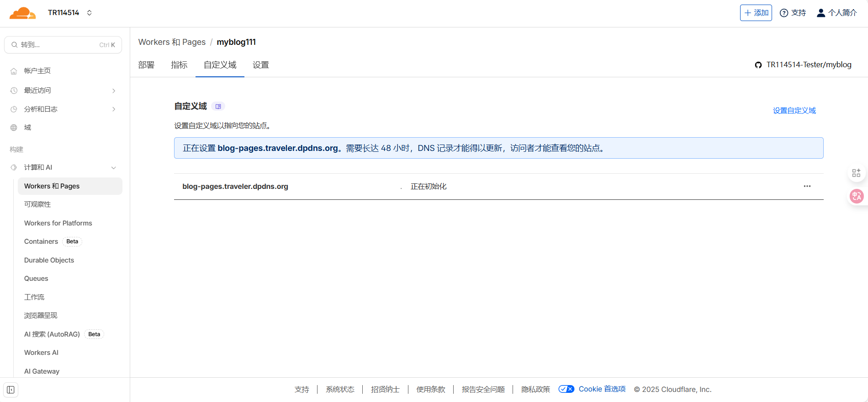This screenshot has height=402, width=868.
Task: Click the 添加 add button
Action: pyautogui.click(x=756, y=13)
